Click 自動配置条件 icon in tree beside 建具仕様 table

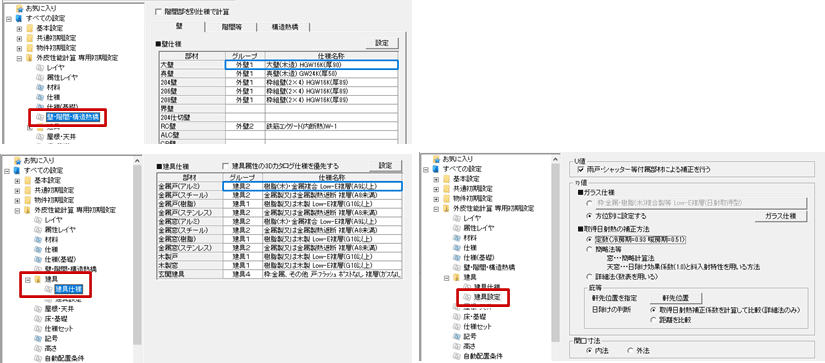click(38, 358)
